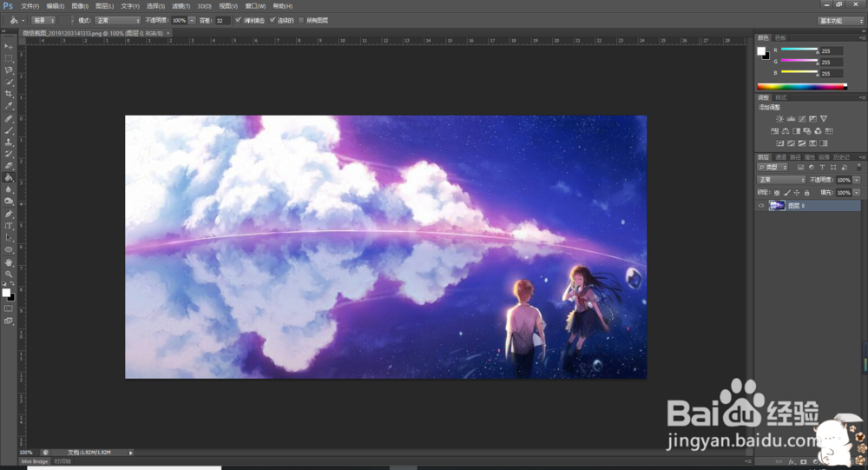868x470 pixels.
Task: Select the Paint Bucket tool
Action: point(9,178)
